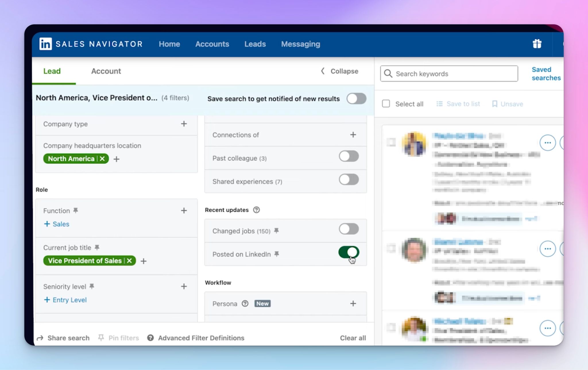Click the Advanced Filter Definitions question icon

point(150,338)
